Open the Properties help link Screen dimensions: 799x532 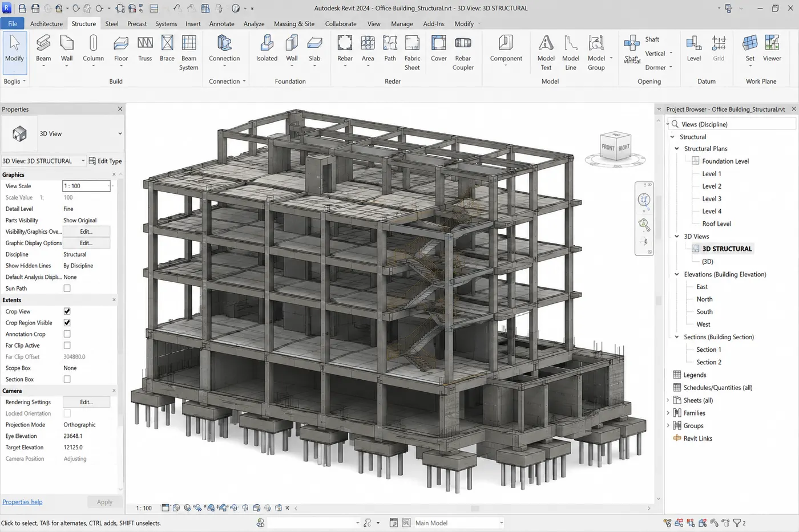tap(22, 502)
